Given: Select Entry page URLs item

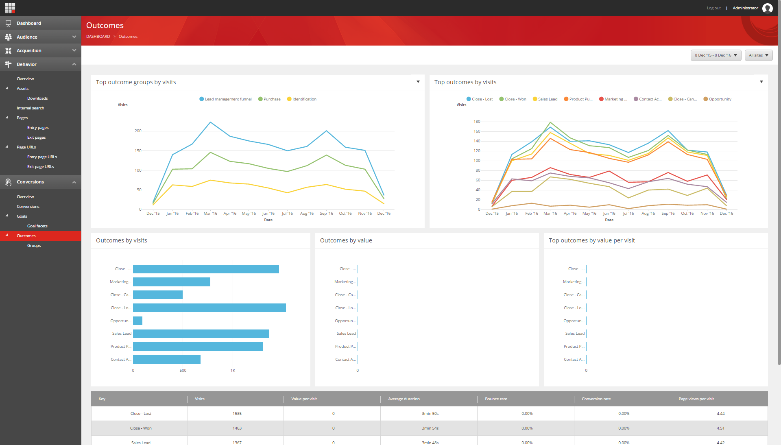Looking at the screenshot, I should pyautogui.click(x=42, y=156).
